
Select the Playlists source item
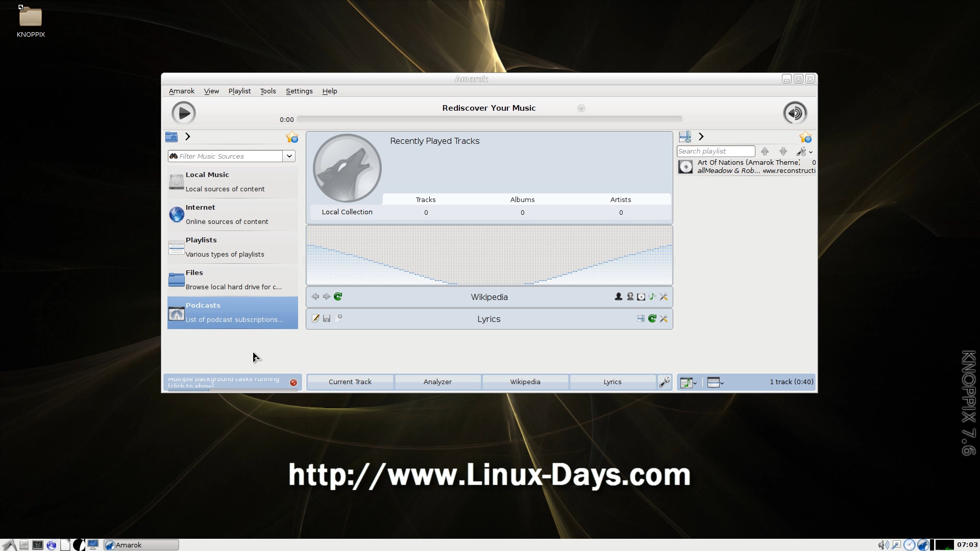[233, 247]
